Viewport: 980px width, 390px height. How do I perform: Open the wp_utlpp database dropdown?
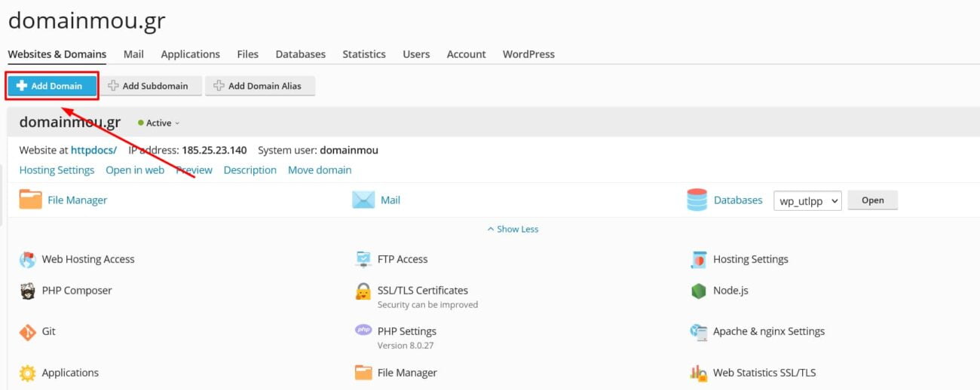coord(807,201)
